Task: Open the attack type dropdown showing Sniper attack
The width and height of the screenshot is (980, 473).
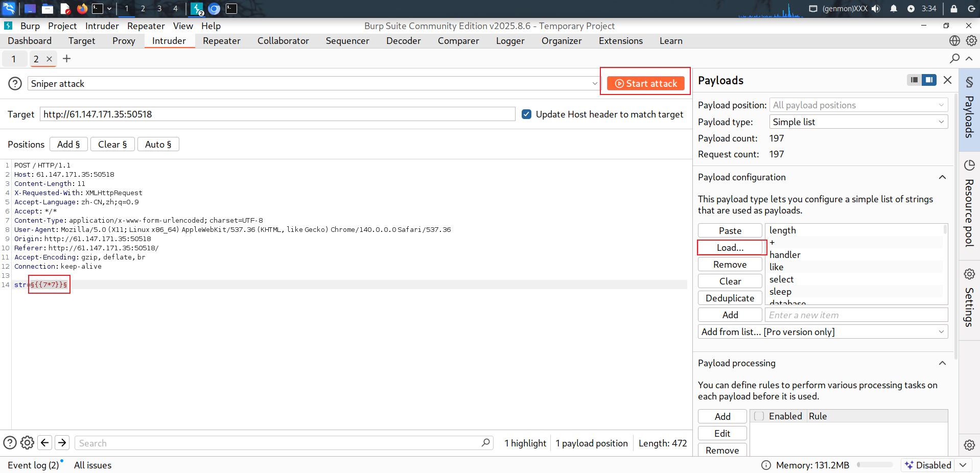Action: coord(313,83)
